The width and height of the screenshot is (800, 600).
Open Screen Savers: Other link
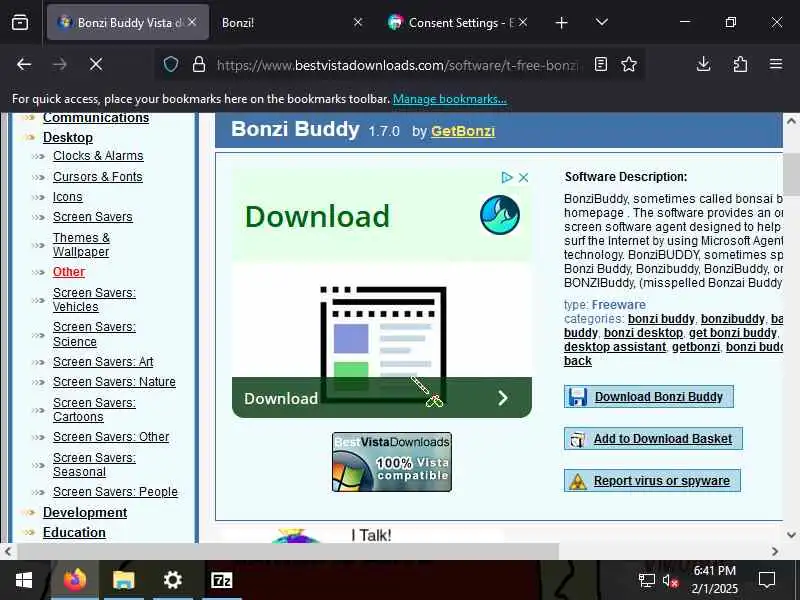click(x=111, y=437)
